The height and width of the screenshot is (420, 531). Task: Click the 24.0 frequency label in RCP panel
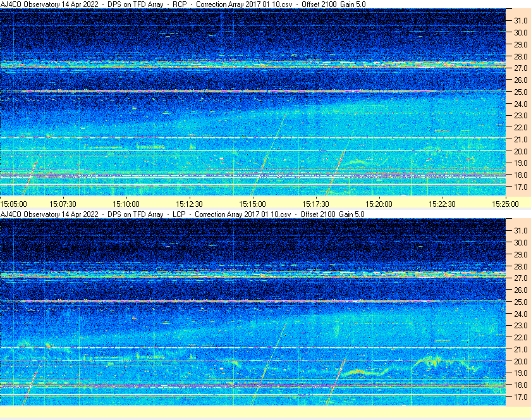pos(521,104)
